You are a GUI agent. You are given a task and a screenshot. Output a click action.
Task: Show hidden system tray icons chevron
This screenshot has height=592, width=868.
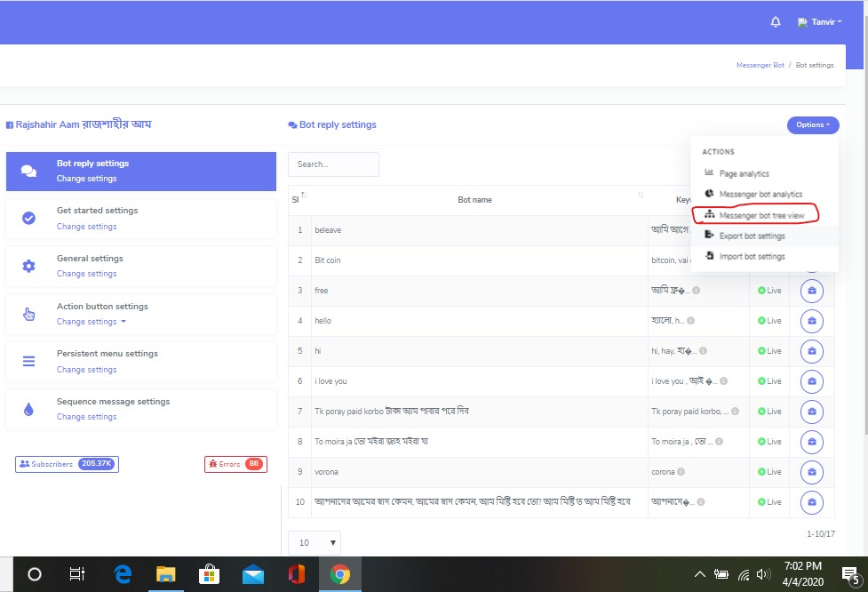[x=700, y=574]
